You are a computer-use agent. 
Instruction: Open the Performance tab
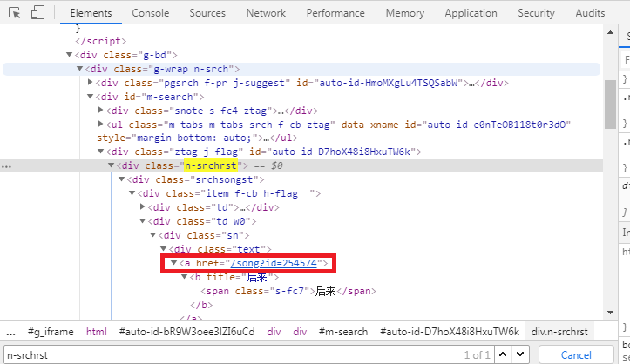point(335,13)
